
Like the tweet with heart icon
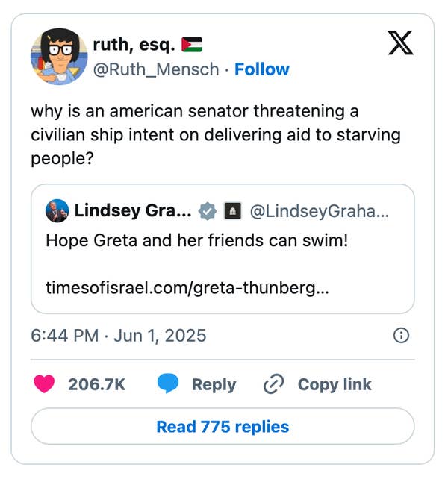point(44,384)
